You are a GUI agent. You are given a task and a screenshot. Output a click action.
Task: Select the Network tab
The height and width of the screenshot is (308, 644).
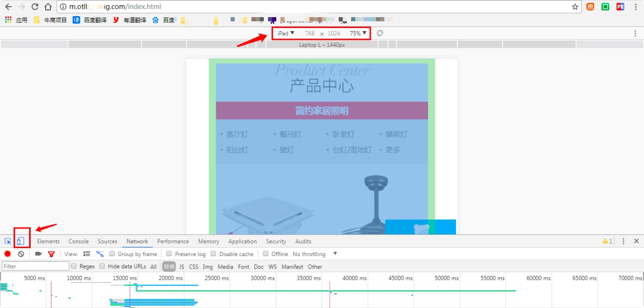[x=137, y=242]
